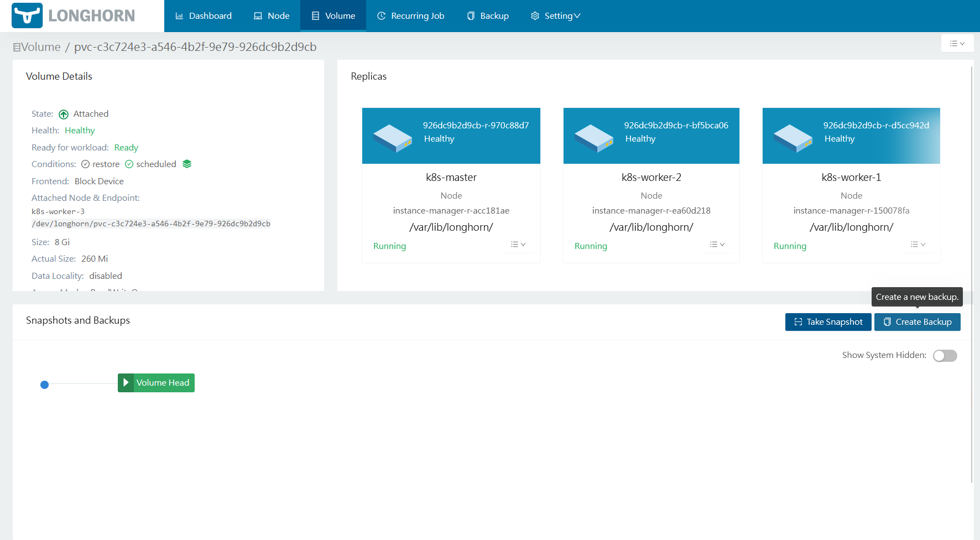Click the Create Backup button
The height and width of the screenshot is (540, 980).
tap(918, 322)
